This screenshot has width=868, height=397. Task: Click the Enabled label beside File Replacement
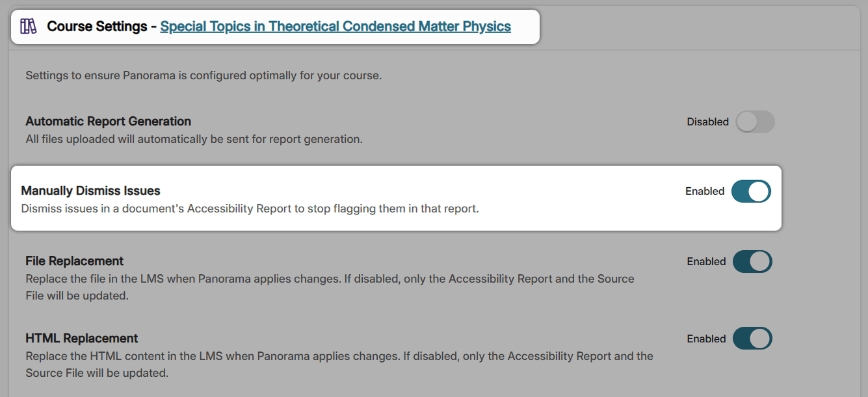(x=706, y=261)
